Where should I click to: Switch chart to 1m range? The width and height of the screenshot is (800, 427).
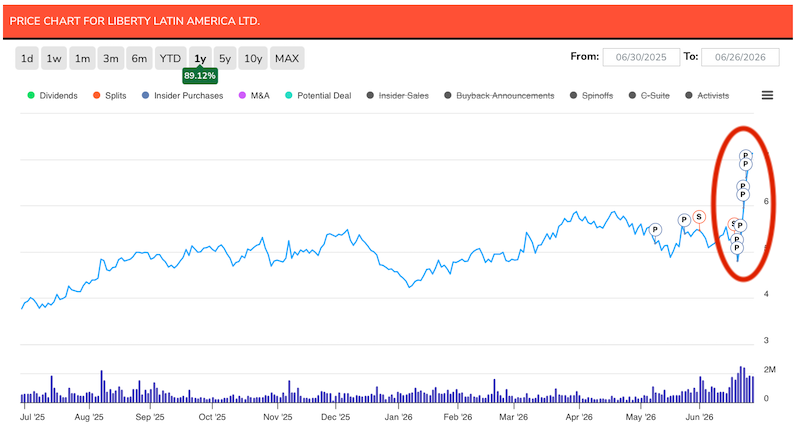pos(82,58)
